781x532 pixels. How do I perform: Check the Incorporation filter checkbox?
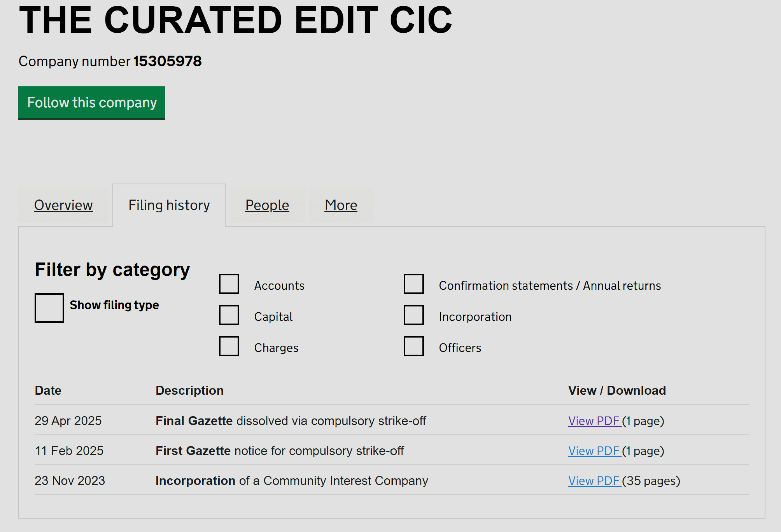pos(414,315)
